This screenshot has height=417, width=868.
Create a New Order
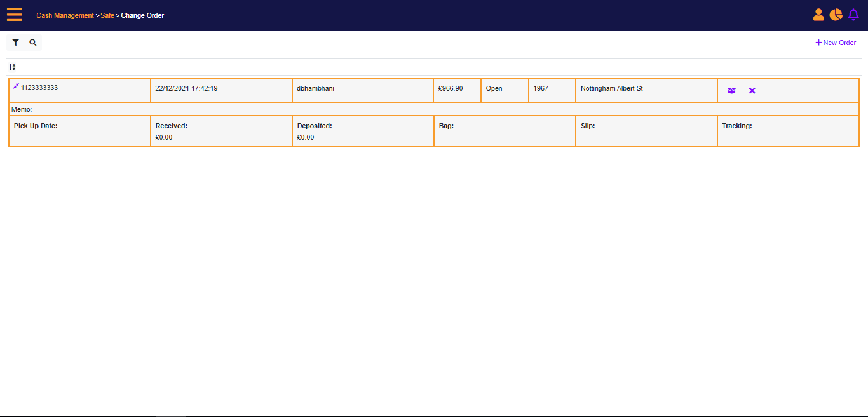click(x=836, y=43)
